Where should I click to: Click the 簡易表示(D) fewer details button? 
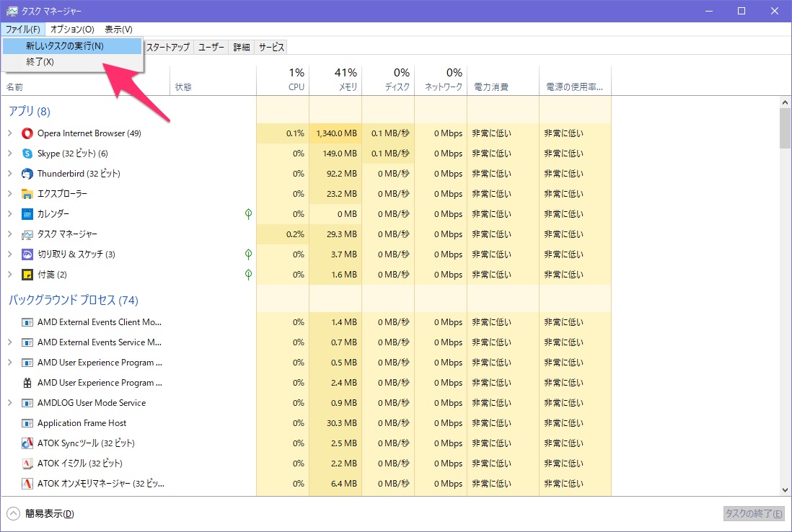pyautogui.click(x=40, y=514)
